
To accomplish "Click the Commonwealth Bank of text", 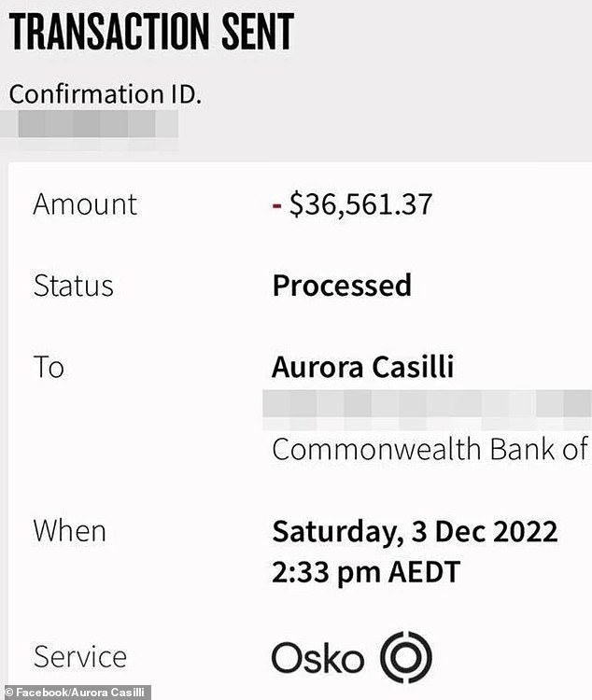I will pos(430,449).
